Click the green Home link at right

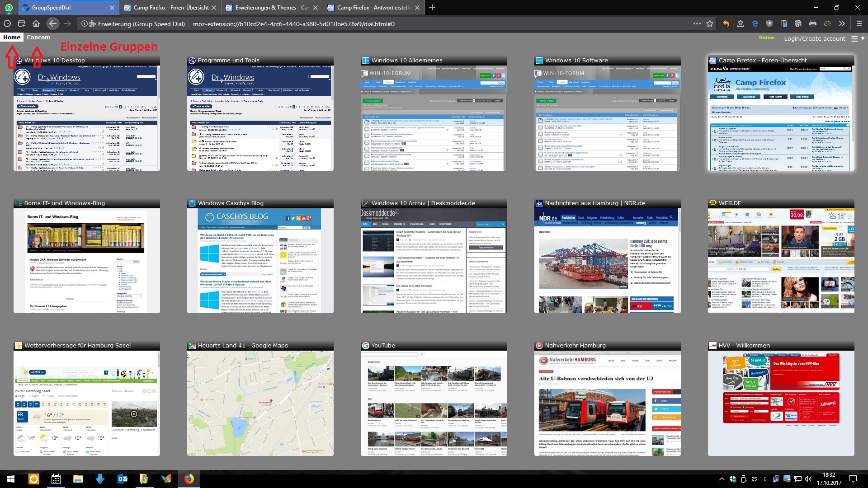[766, 38]
